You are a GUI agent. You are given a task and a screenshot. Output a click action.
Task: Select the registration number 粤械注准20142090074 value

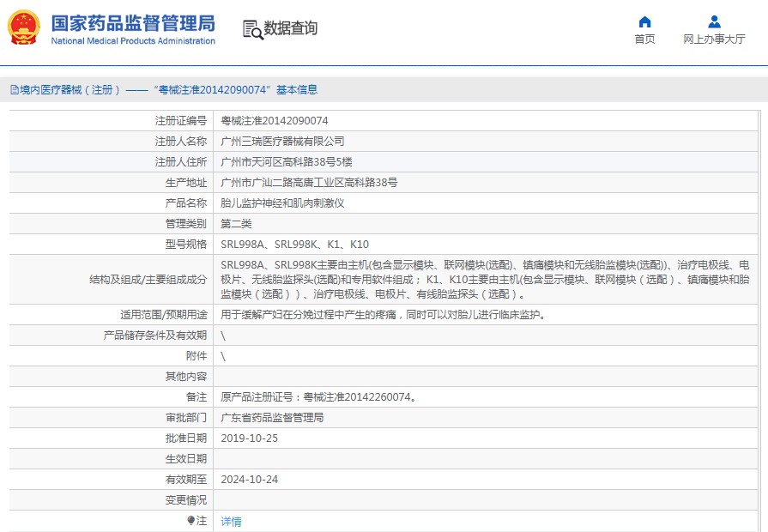[x=275, y=120]
